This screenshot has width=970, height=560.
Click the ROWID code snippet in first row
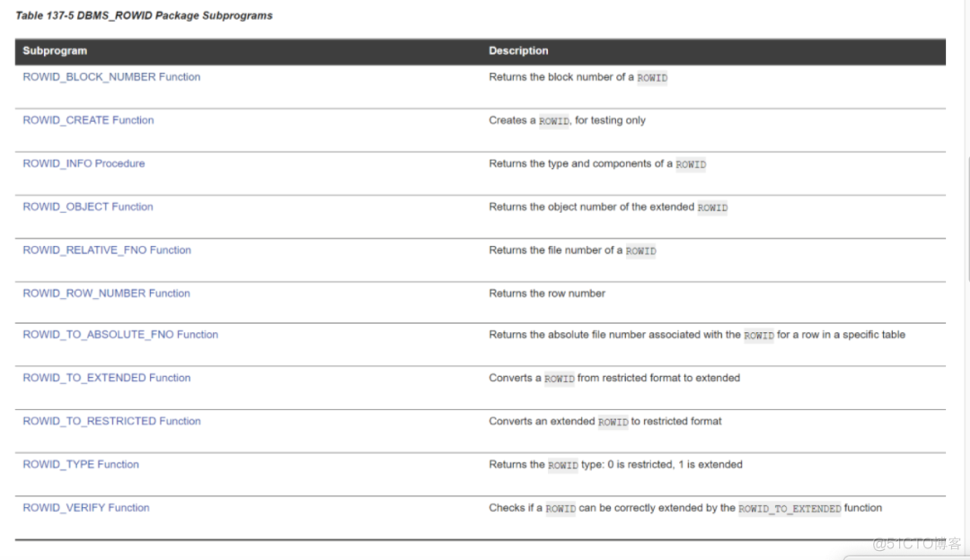[652, 77]
